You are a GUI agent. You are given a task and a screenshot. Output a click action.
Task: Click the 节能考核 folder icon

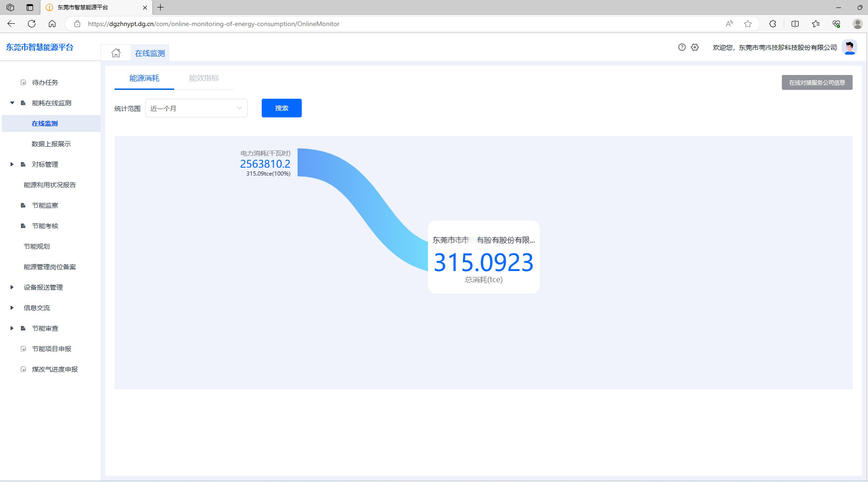click(x=23, y=226)
